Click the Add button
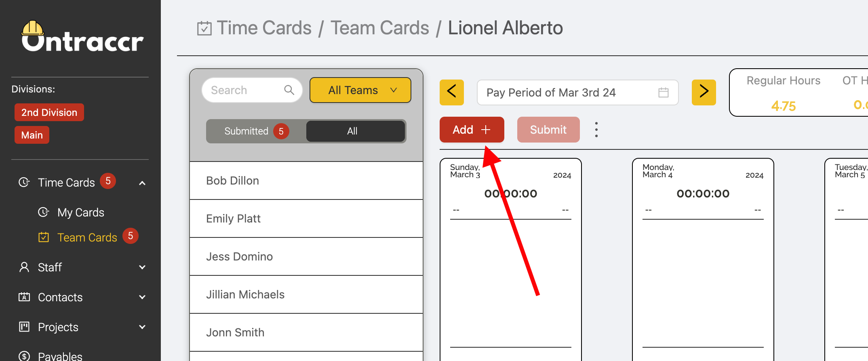This screenshot has height=361, width=868. [x=472, y=130]
